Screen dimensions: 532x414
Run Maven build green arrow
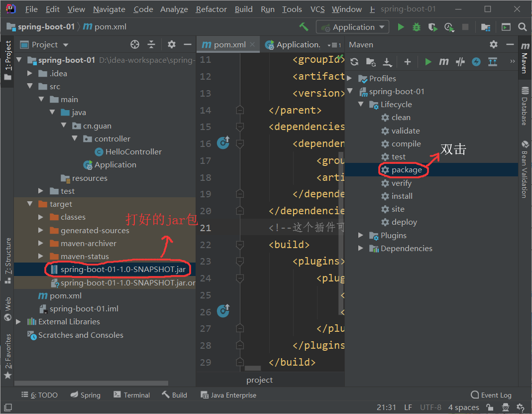click(x=428, y=62)
